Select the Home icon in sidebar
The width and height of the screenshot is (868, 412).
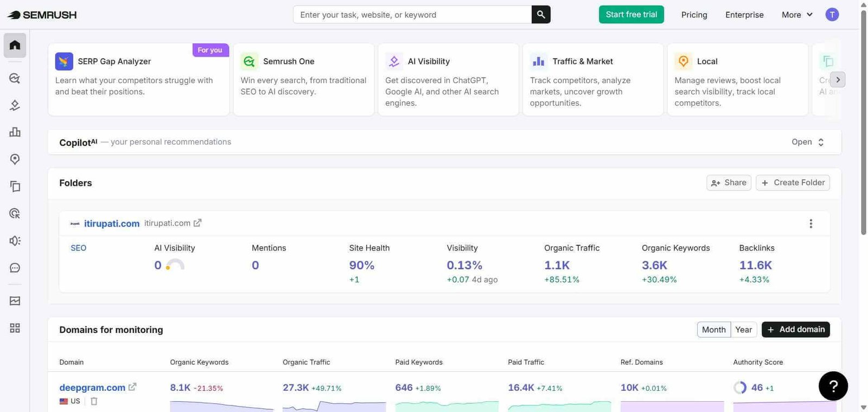coord(15,45)
